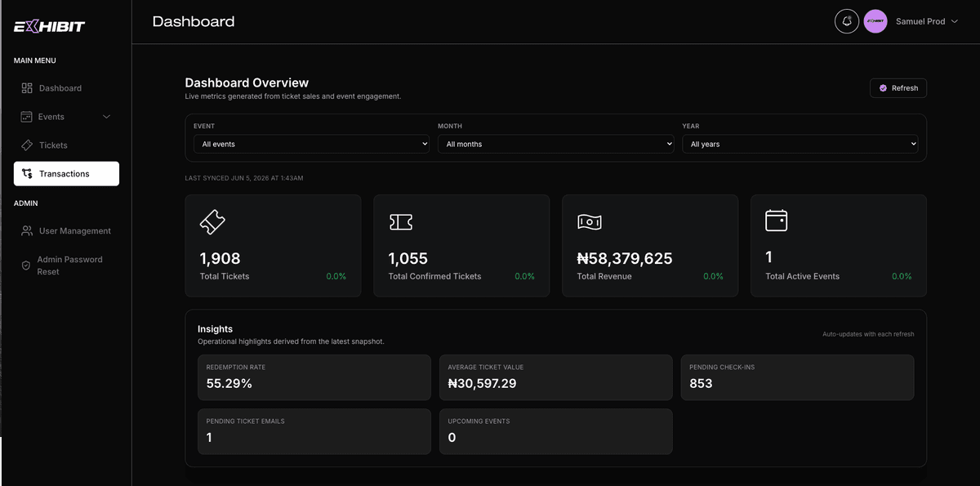980x486 pixels.
Task: Click the Exhibit logo in sidebar
Action: point(49,26)
